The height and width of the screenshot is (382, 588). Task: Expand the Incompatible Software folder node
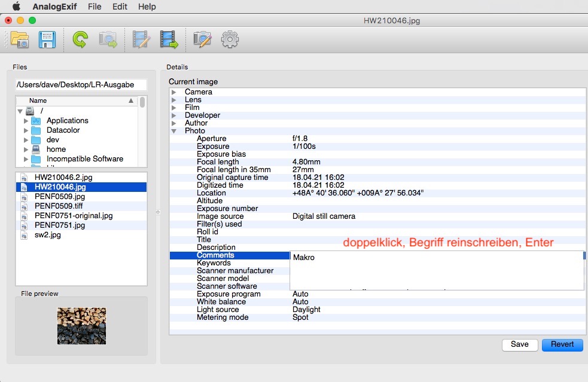coord(26,159)
